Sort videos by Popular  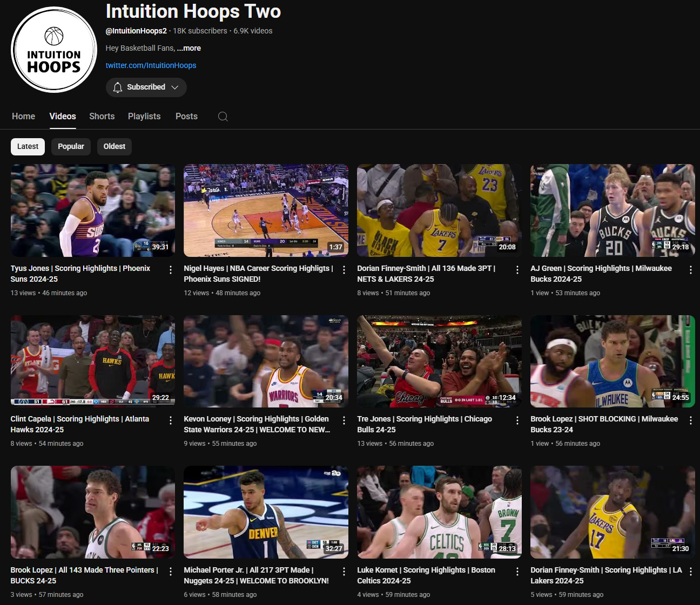coord(71,146)
